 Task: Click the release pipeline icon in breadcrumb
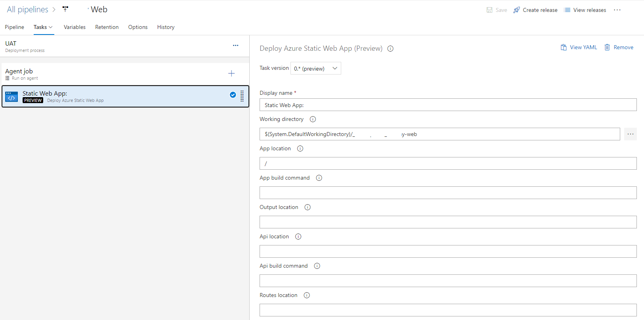tap(65, 9)
